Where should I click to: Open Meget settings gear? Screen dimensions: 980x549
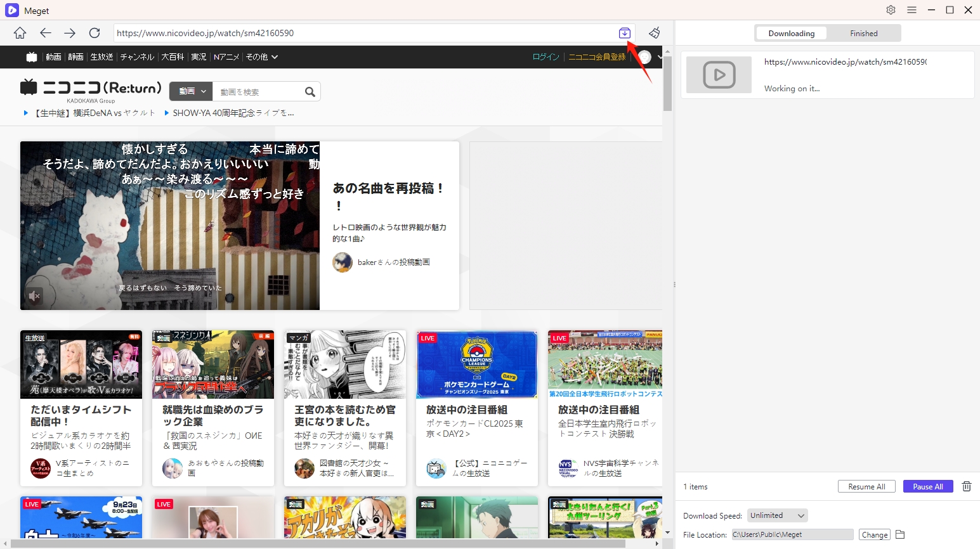tap(891, 10)
